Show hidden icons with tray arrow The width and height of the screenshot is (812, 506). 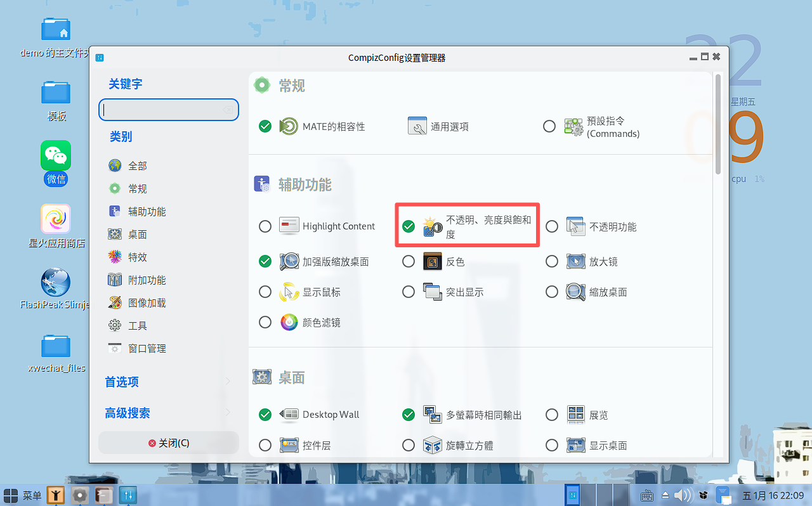pos(665,495)
